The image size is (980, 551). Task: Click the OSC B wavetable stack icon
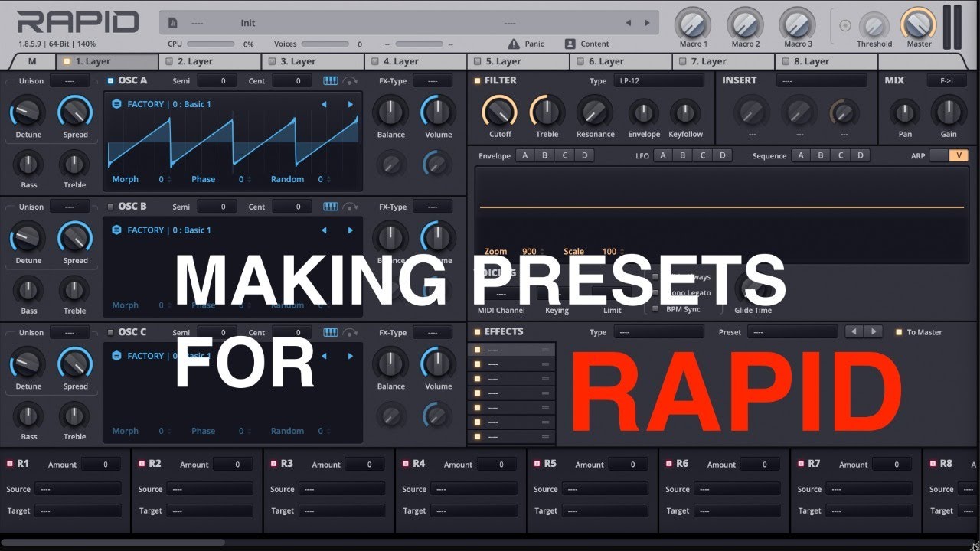[x=116, y=230]
